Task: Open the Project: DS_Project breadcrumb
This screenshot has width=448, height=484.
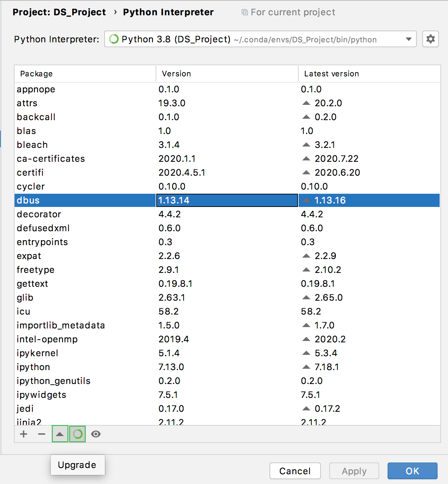Action: click(x=59, y=12)
